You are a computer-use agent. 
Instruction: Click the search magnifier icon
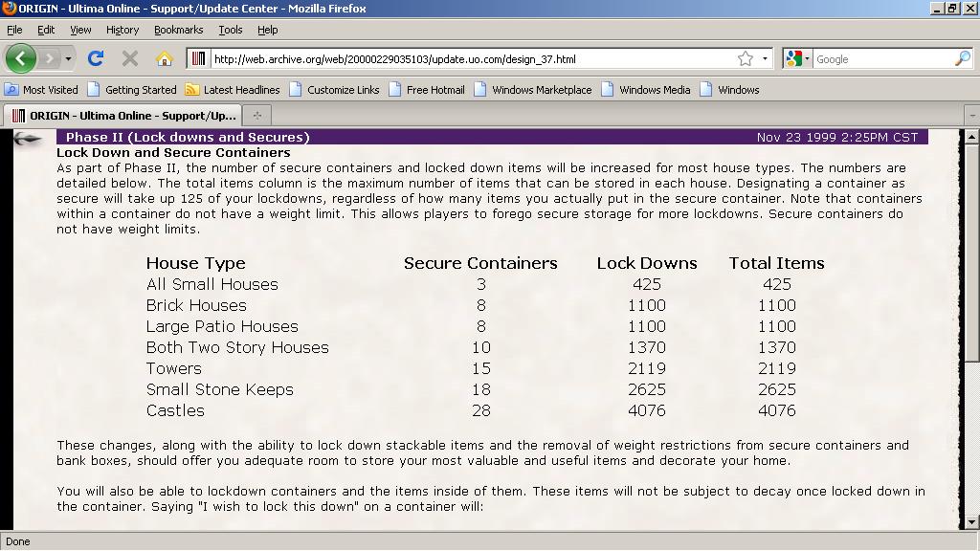click(x=962, y=58)
